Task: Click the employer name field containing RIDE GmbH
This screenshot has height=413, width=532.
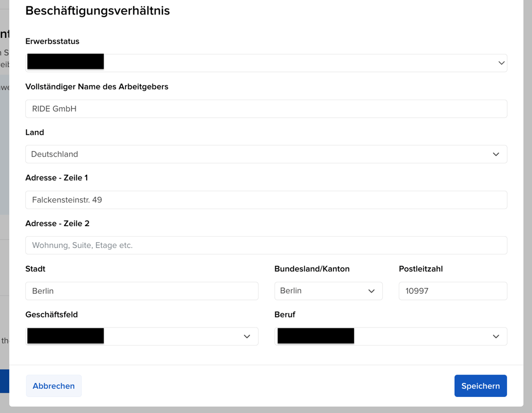Action: (x=266, y=109)
